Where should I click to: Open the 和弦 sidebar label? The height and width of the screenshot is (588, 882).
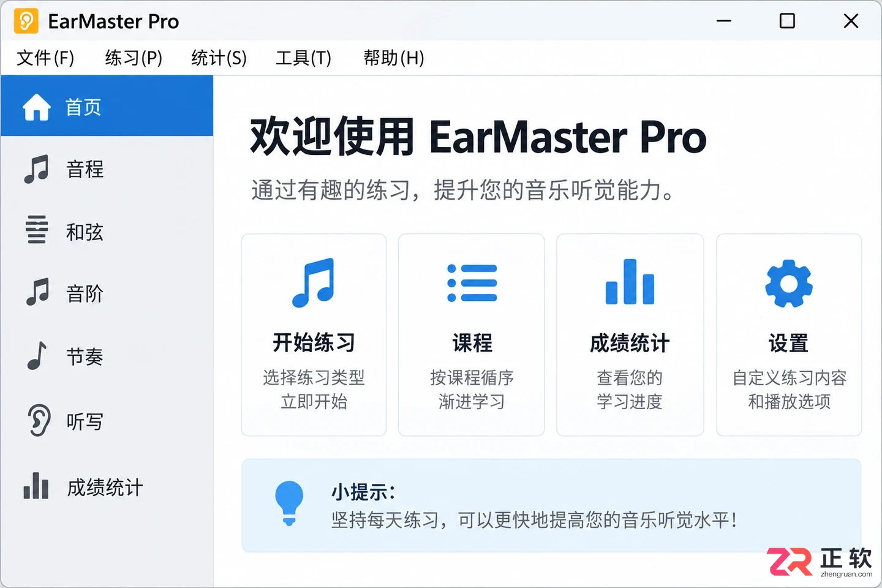pos(85,232)
